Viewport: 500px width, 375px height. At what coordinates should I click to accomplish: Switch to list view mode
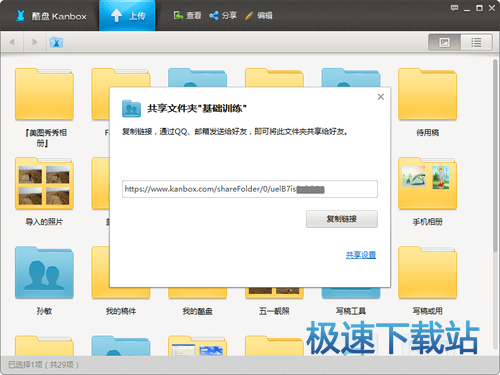coord(476,42)
